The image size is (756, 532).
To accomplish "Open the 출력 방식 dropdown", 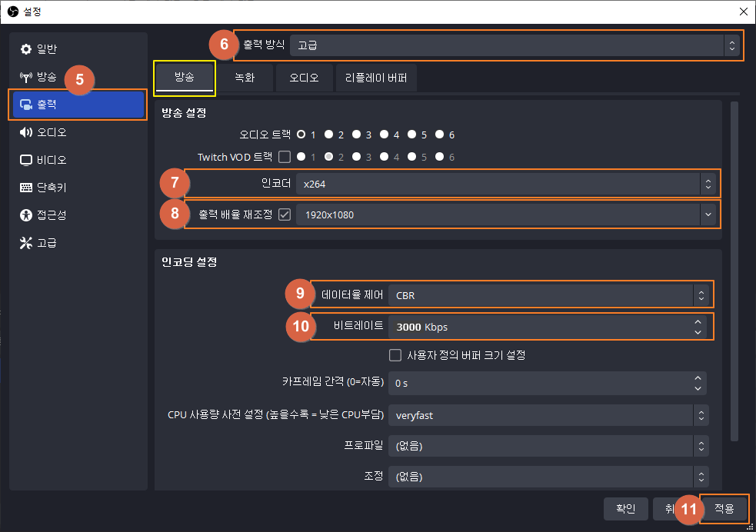I will [x=515, y=45].
